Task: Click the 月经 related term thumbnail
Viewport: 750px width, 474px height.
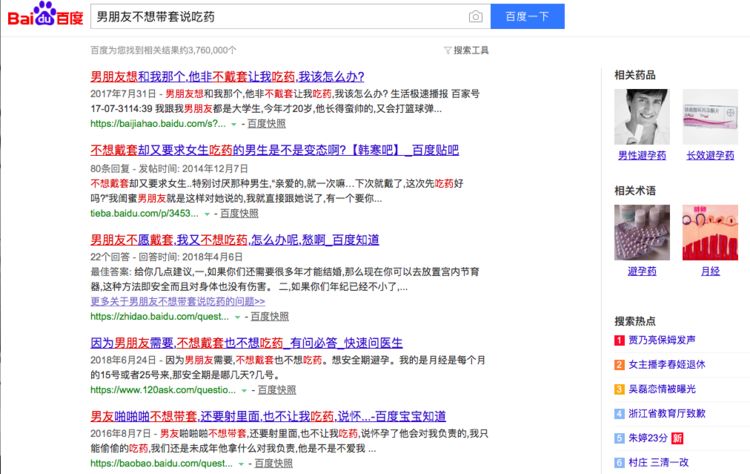Action: tap(710, 232)
